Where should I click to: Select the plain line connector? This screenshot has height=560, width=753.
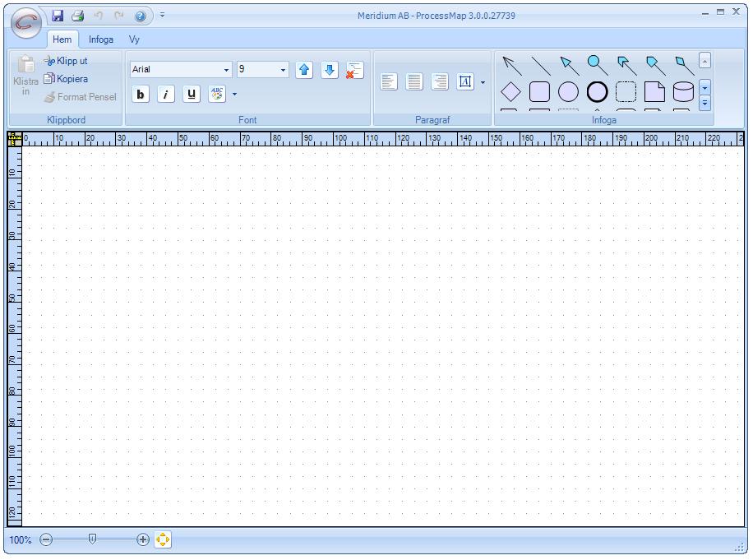click(541, 66)
